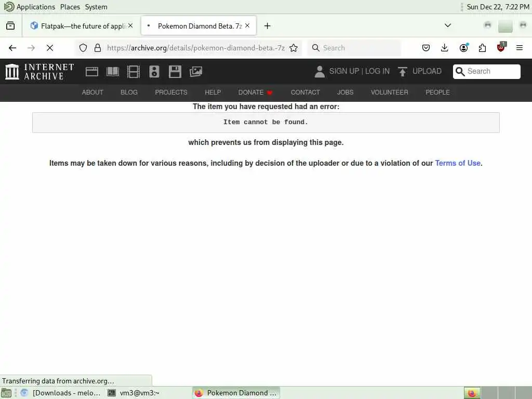532x399 pixels.
Task: Go back to previous page
Action: tap(12, 48)
